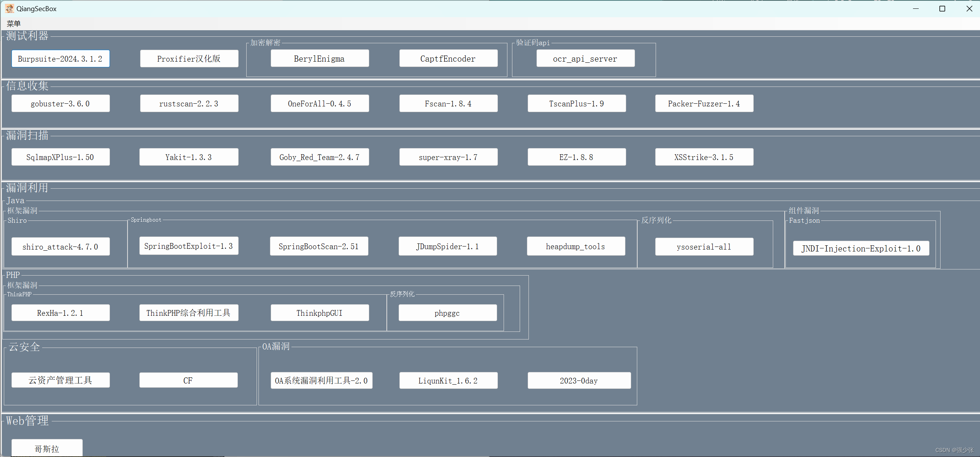Open JNDI-Injection-Exploit-1.0
The image size is (980, 457).
click(x=861, y=248)
